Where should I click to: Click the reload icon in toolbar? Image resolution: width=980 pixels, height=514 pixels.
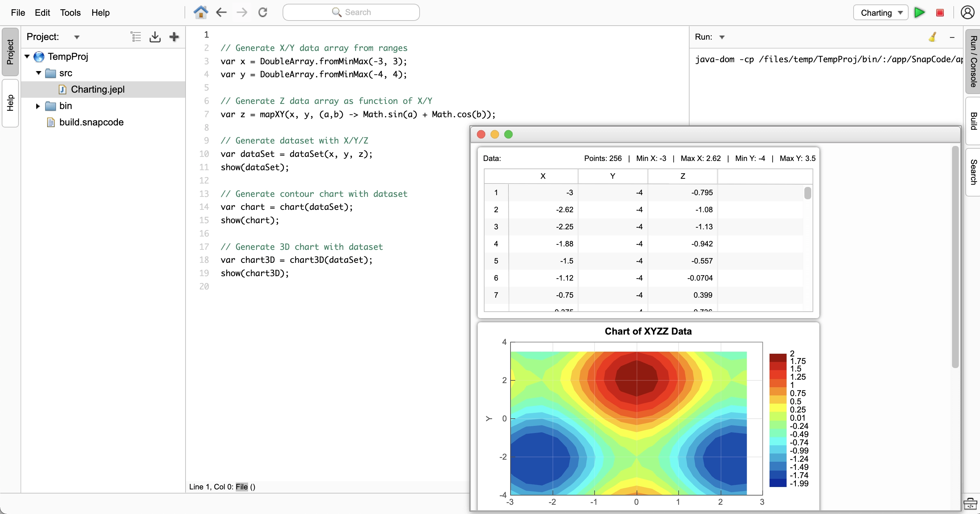tap(262, 12)
